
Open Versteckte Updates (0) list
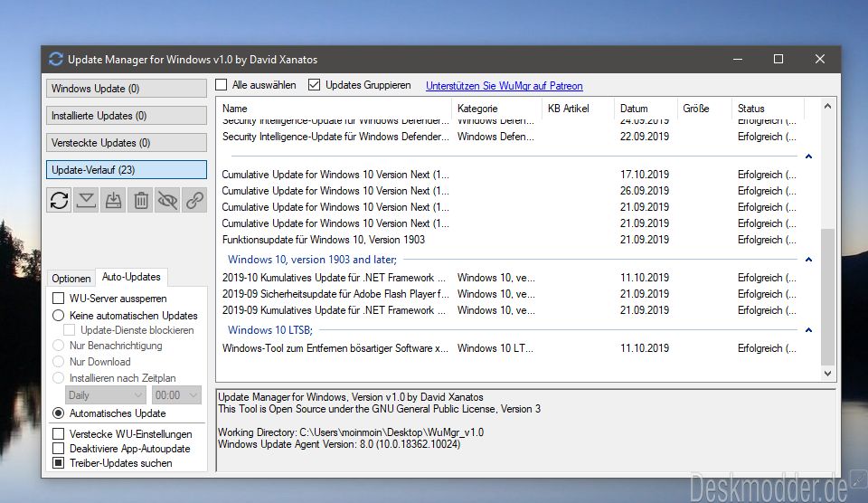127,143
